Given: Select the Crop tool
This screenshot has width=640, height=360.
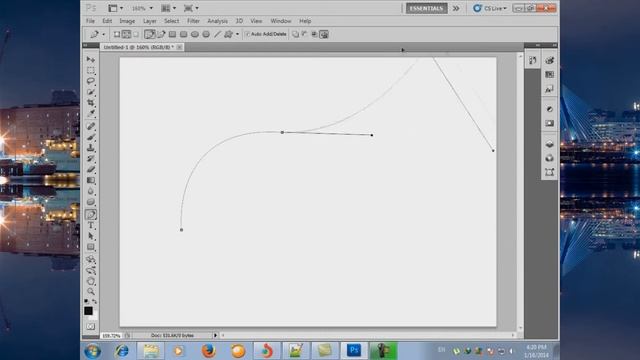Looking at the screenshot, I should [x=91, y=102].
